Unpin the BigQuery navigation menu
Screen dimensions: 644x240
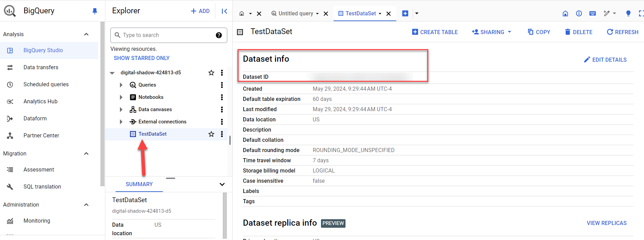point(95,11)
